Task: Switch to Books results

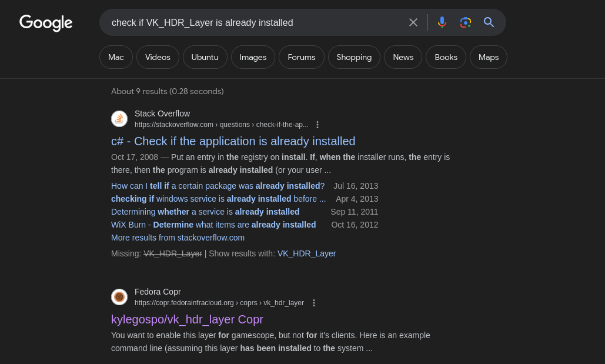Action: 446,57
